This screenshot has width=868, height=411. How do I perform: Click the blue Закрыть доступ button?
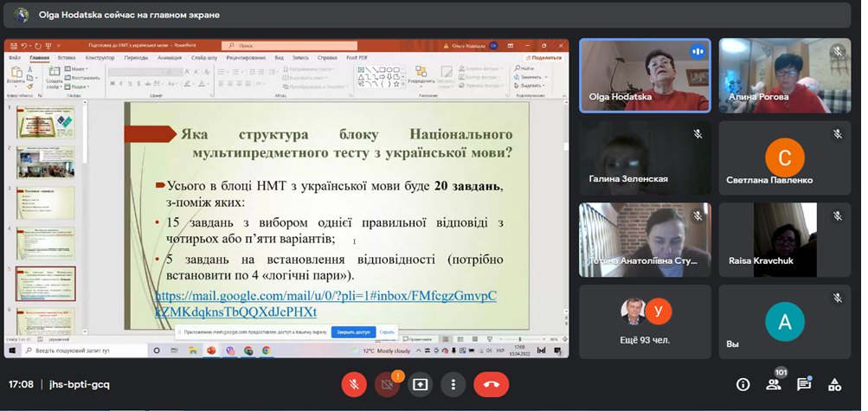[353, 331]
